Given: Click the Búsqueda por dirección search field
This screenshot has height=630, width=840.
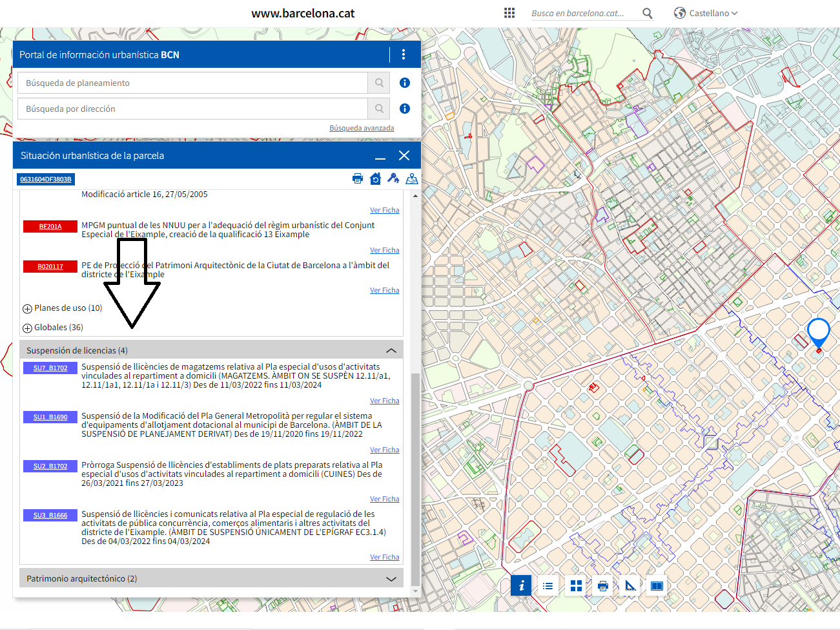Looking at the screenshot, I should pos(192,109).
